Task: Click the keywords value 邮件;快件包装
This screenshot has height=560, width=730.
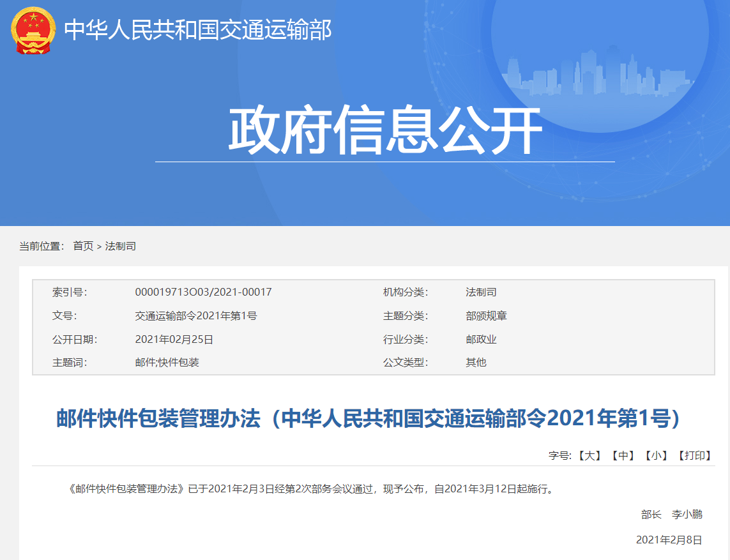Action: click(x=167, y=362)
